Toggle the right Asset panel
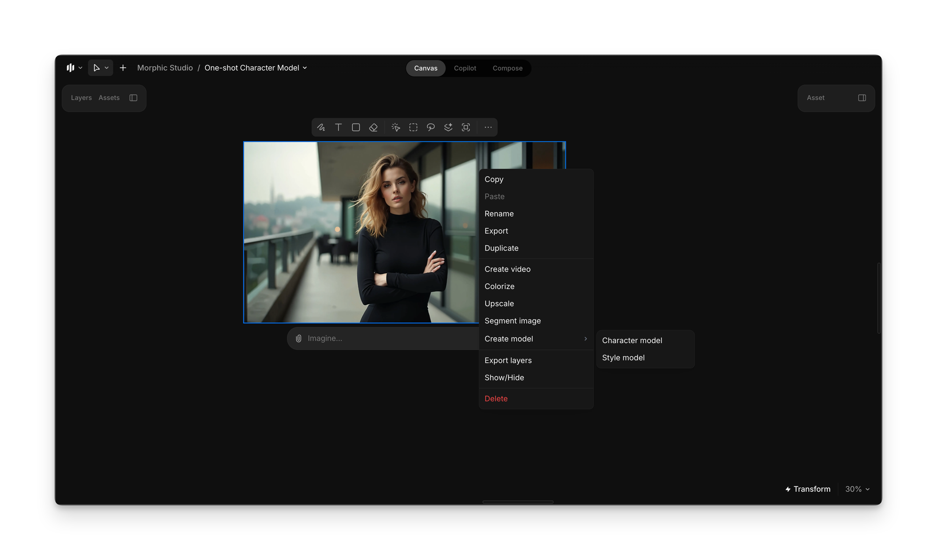The width and height of the screenshot is (937, 560). (862, 98)
